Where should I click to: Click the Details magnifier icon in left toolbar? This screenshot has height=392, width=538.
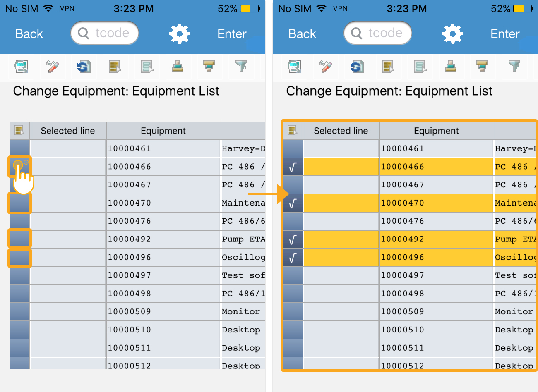point(21,67)
